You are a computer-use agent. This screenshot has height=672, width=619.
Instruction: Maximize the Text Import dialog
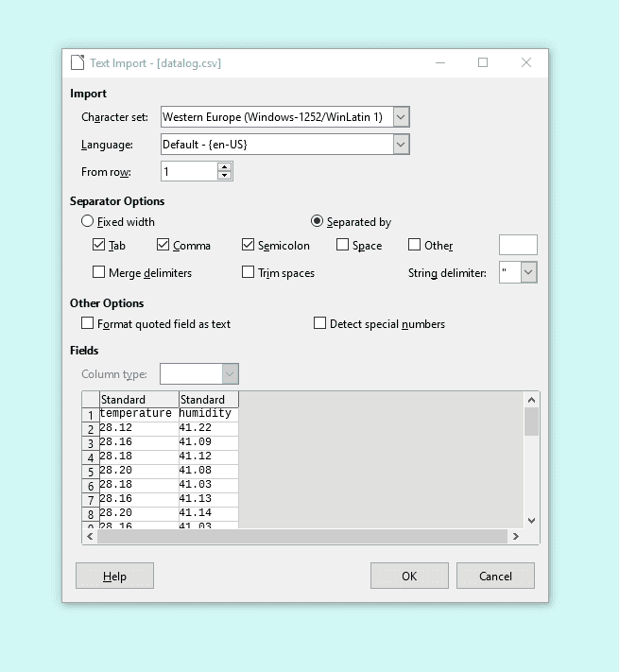483,63
